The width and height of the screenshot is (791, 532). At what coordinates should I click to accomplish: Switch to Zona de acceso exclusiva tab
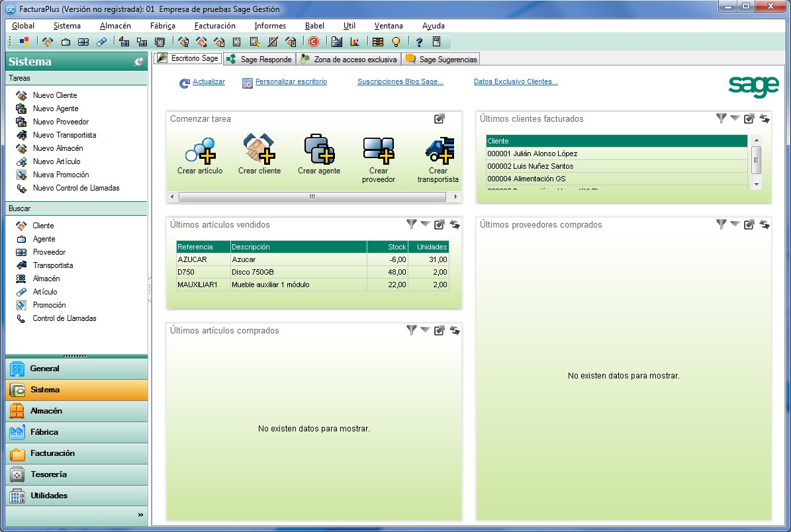pyautogui.click(x=349, y=59)
